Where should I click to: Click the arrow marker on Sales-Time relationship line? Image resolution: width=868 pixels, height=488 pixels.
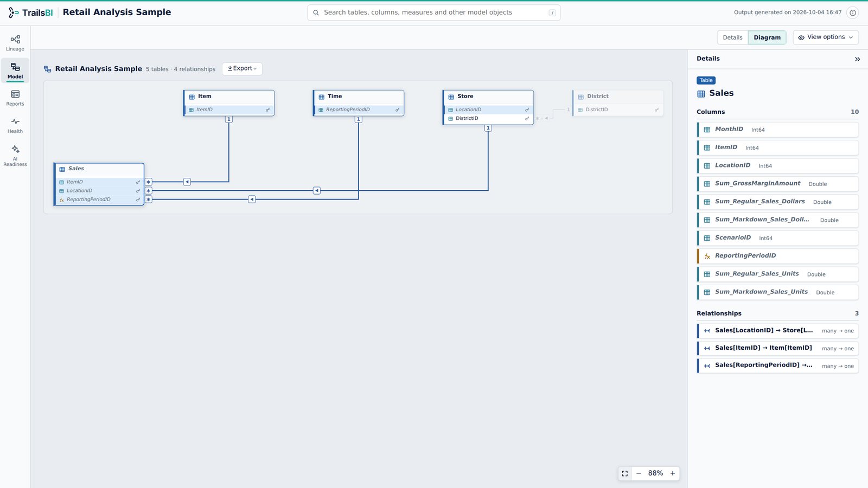tap(252, 200)
